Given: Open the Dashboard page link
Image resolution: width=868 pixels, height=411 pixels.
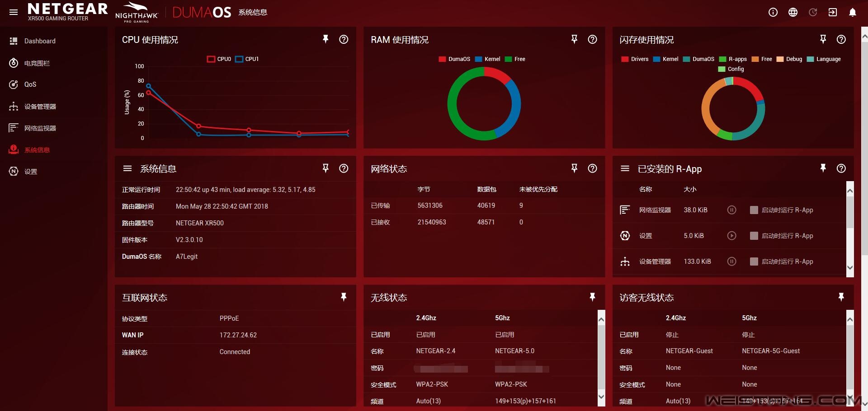Looking at the screenshot, I should [x=39, y=41].
